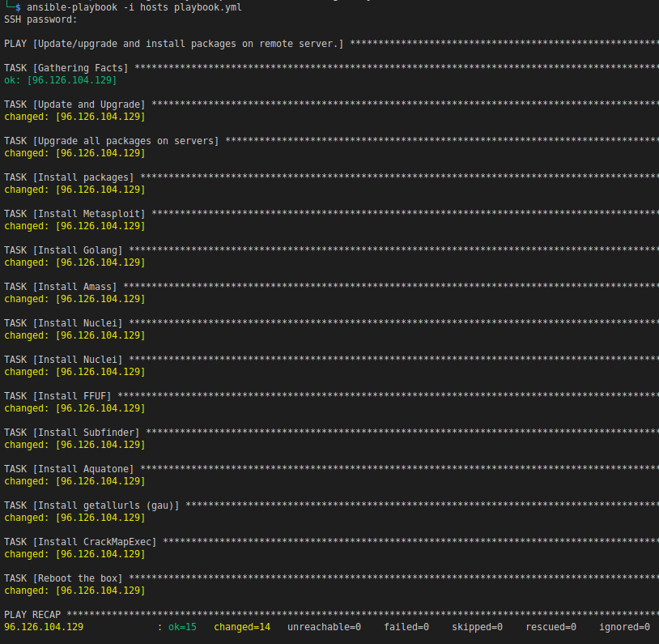Click 'TASK [Install CrackMapExec]' line
This screenshot has width=659, height=644.
pos(80,542)
